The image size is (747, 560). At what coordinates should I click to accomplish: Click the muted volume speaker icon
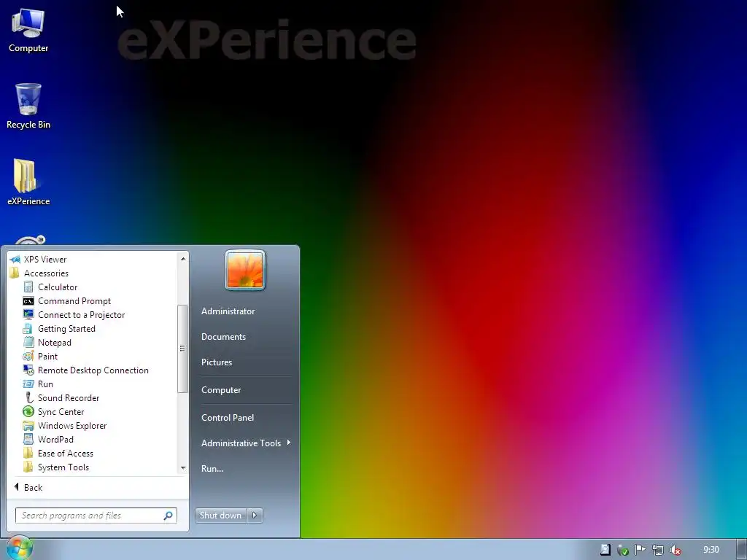pos(675,550)
